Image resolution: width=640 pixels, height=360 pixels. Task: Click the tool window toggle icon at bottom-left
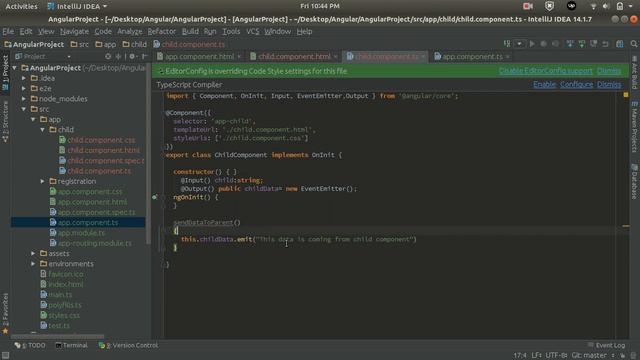point(5,355)
